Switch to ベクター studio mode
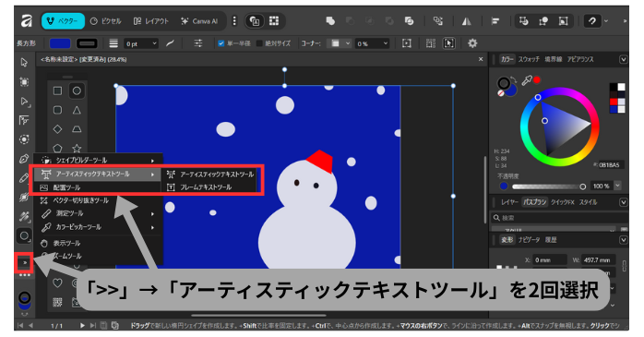644x337 pixels. (63, 21)
